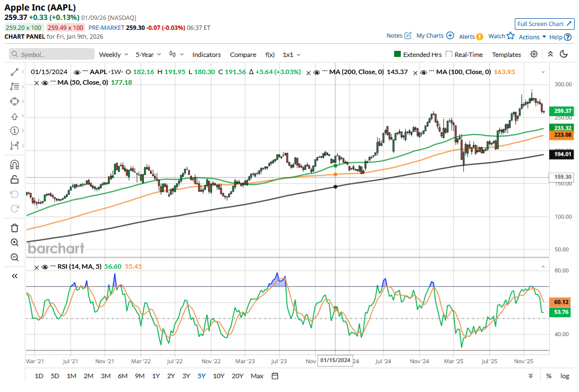Open the Weekly frequency dropdown

click(x=113, y=55)
